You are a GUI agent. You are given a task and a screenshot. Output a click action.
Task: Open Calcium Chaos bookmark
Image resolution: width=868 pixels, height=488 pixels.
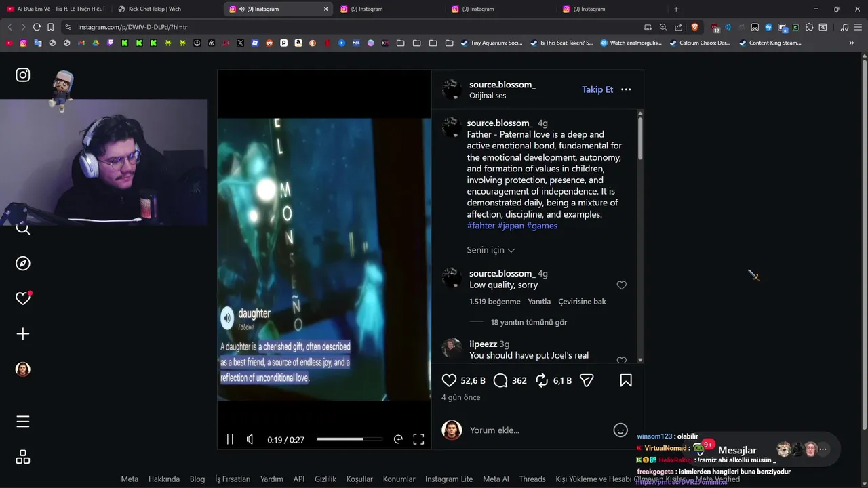pos(700,43)
